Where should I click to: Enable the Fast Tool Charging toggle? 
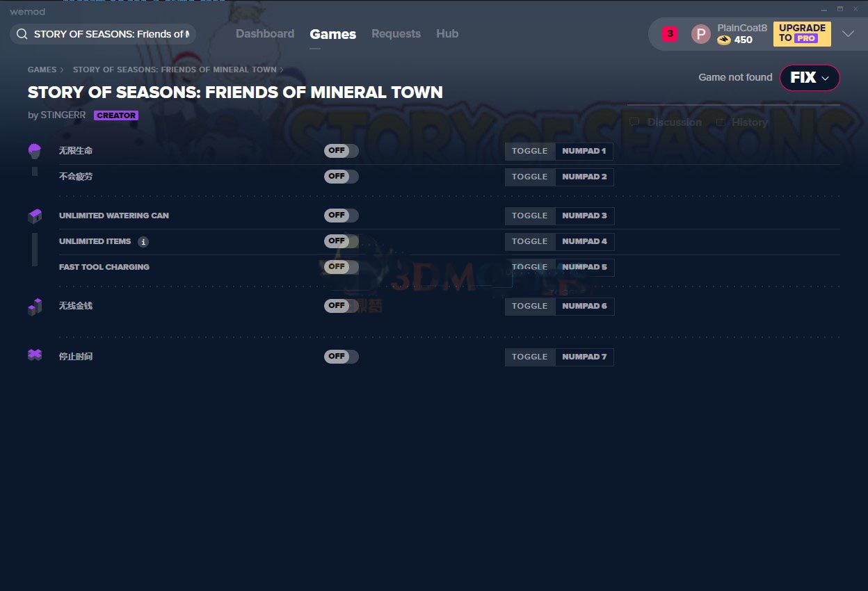click(x=341, y=267)
